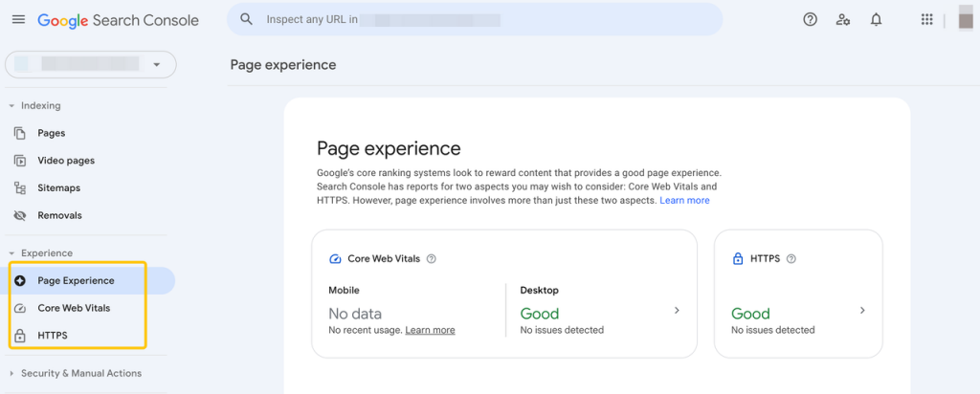
Task: Select Page Experience in sidebar
Action: [x=76, y=281]
